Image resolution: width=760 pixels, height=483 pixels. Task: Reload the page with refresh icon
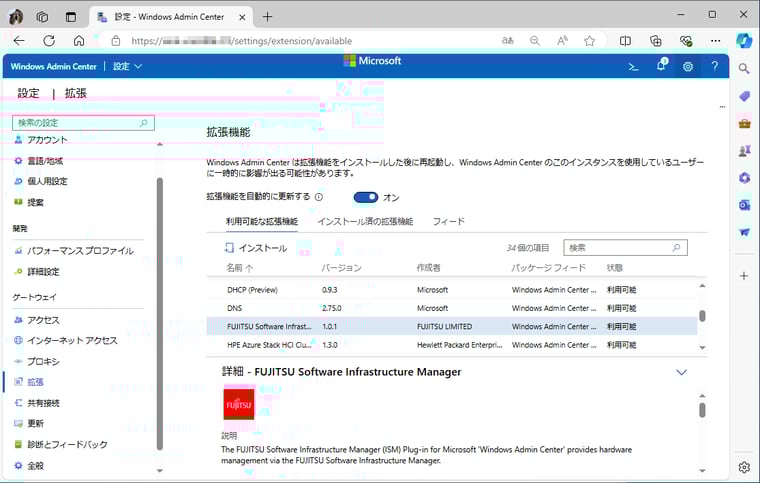click(49, 41)
